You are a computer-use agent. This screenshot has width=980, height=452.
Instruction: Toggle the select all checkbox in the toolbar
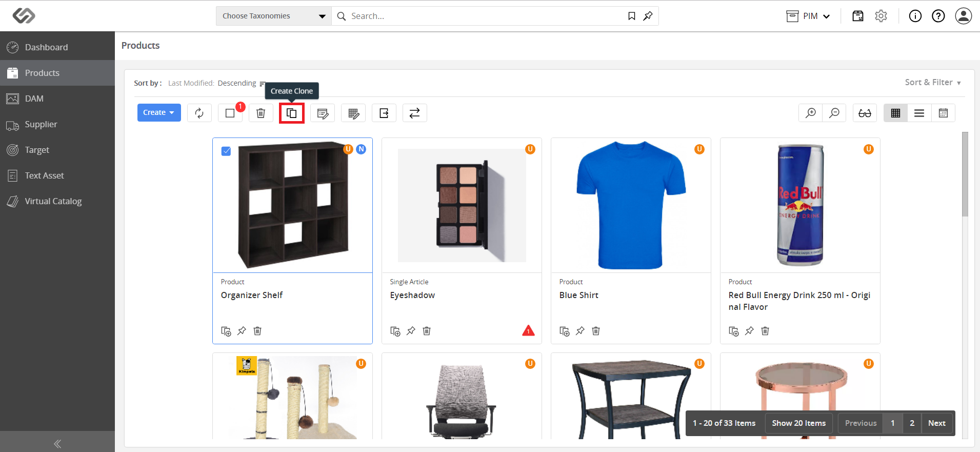coord(230,113)
